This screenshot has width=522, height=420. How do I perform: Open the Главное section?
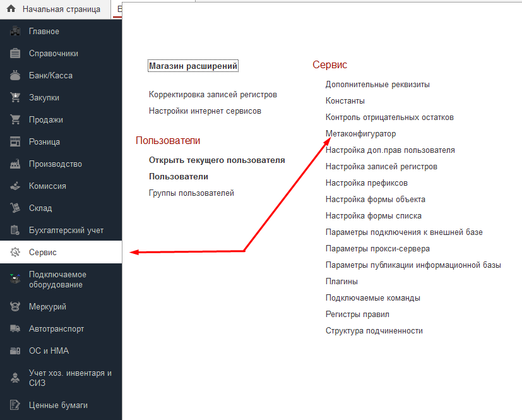click(61, 31)
